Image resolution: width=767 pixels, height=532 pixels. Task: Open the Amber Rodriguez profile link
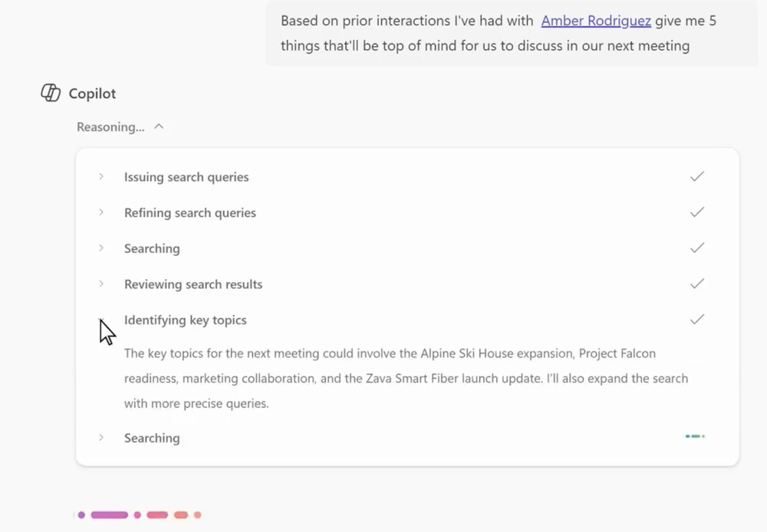coord(596,21)
